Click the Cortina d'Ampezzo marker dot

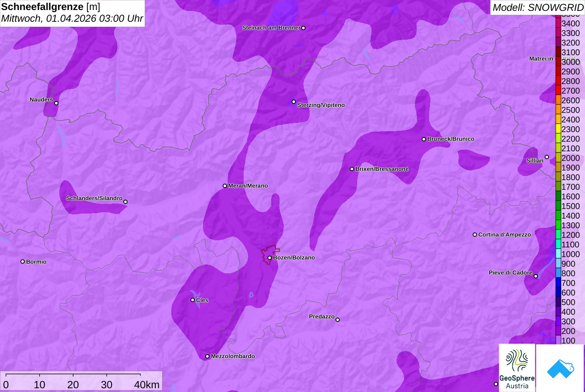[475, 234]
